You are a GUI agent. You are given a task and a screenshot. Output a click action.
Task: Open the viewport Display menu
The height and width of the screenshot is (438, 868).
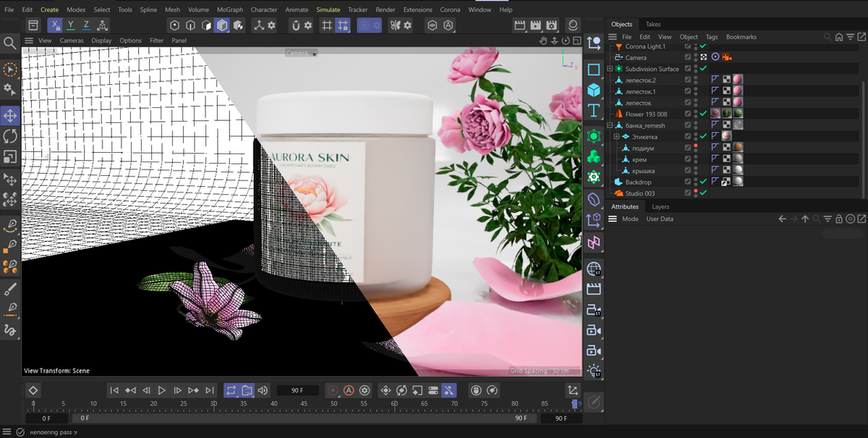(x=101, y=41)
